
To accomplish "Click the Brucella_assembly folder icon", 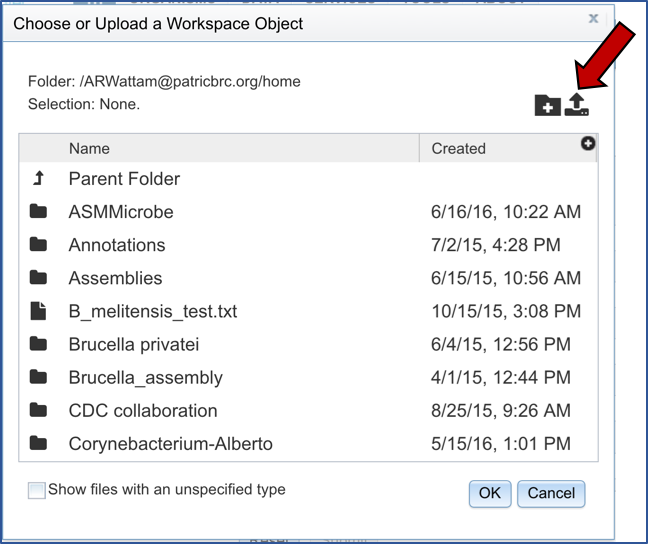I will pos(39,377).
